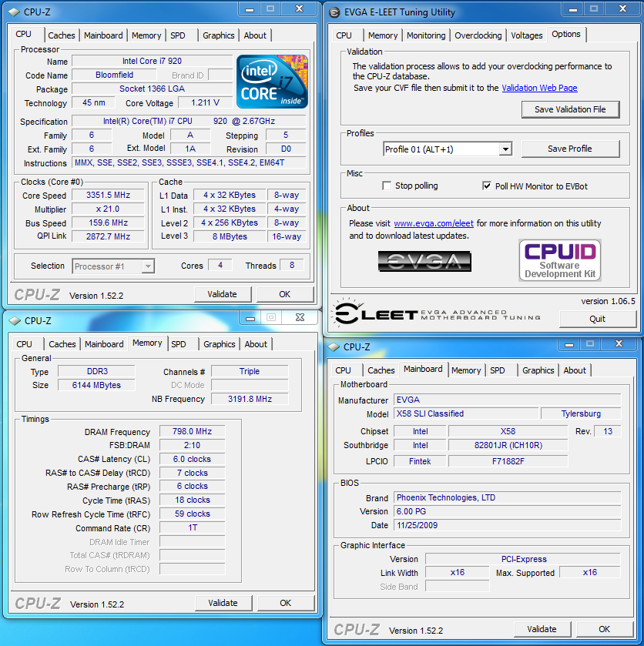The width and height of the screenshot is (644, 646).
Task: Click the title bar icon of the Mainboard CPU-Z window
Action: (x=332, y=347)
